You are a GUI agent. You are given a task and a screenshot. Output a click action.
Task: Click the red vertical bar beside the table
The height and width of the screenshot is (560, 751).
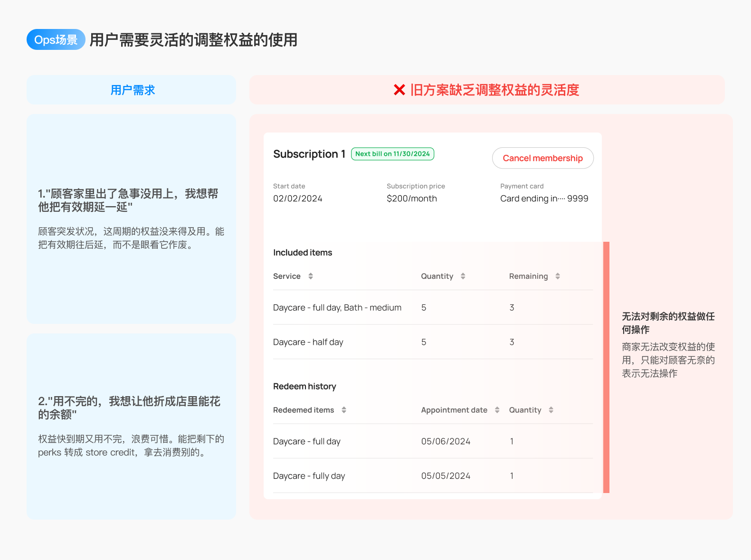pos(606,367)
